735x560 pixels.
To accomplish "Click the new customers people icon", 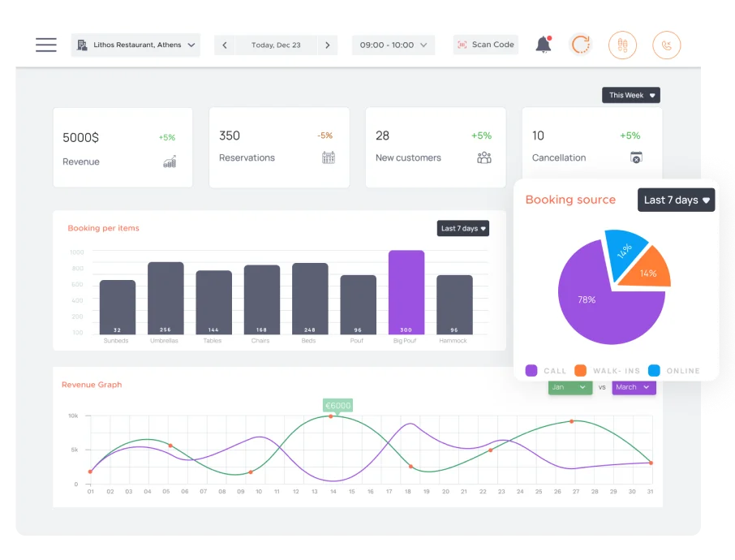I will pyautogui.click(x=484, y=157).
